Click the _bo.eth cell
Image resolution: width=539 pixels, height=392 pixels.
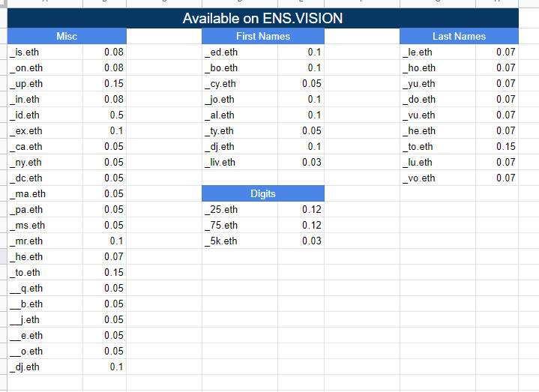point(240,67)
